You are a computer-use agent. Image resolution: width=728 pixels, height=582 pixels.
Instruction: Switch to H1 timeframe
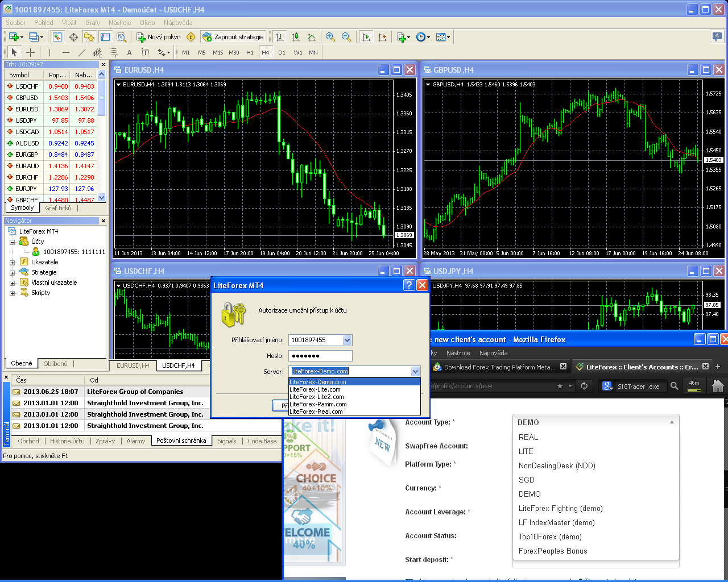click(250, 52)
